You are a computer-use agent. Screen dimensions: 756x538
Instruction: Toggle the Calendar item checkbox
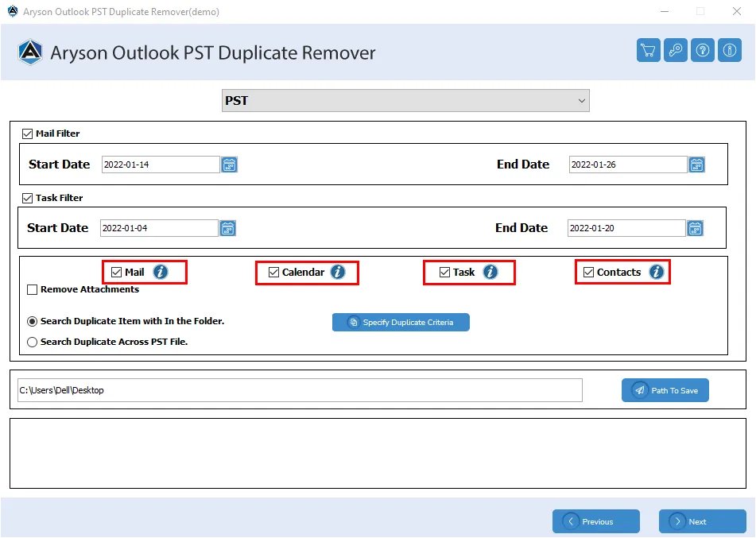(273, 273)
